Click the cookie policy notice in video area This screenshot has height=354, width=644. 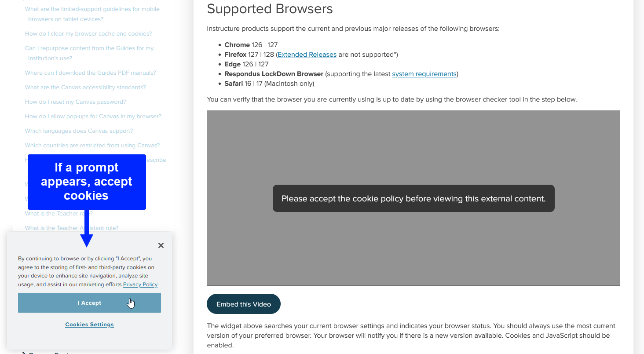(413, 198)
